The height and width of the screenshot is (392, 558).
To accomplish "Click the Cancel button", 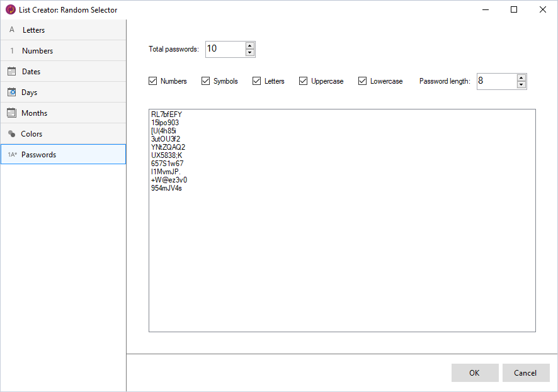I will point(526,372).
